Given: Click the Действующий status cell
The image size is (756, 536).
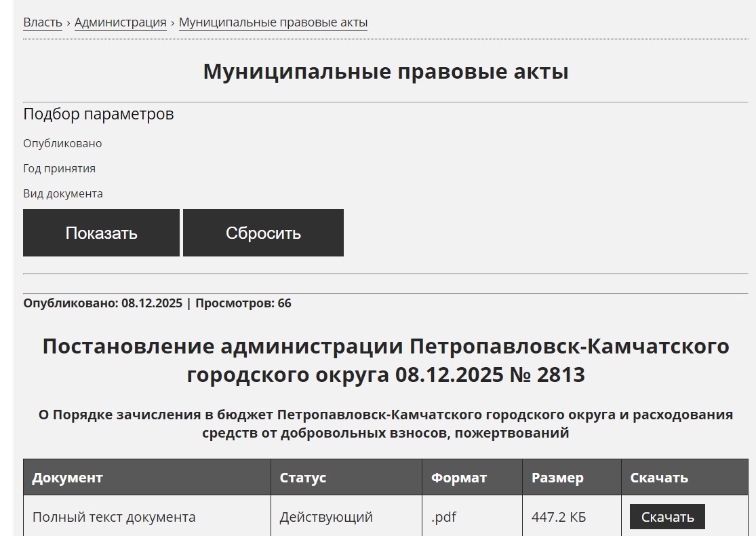Looking at the screenshot, I should pyautogui.click(x=325, y=516).
